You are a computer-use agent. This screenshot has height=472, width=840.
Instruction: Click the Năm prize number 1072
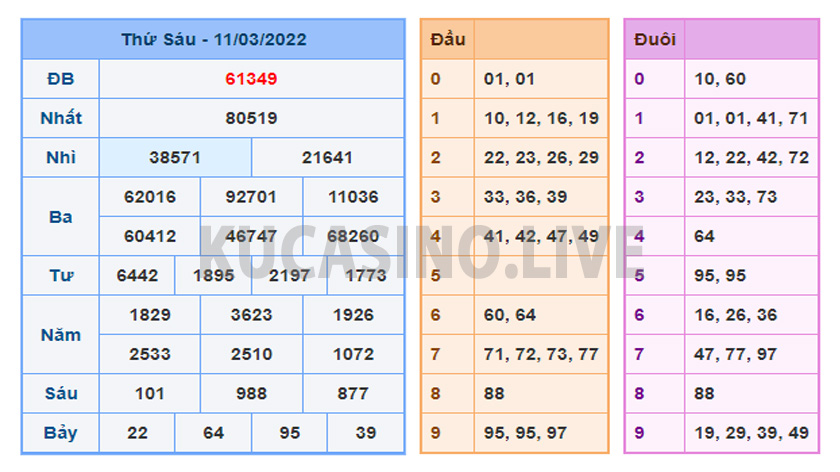click(353, 354)
